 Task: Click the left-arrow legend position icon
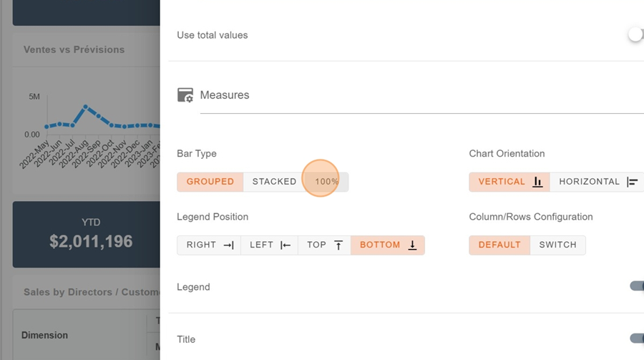pyautogui.click(x=286, y=245)
